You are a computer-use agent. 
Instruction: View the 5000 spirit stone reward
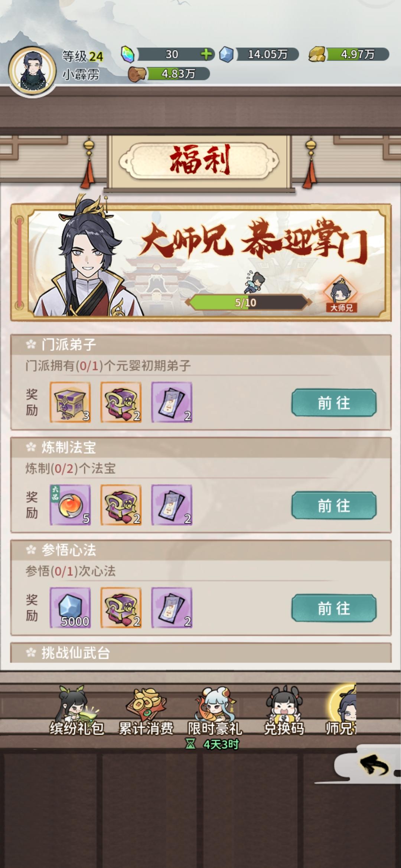(x=70, y=608)
